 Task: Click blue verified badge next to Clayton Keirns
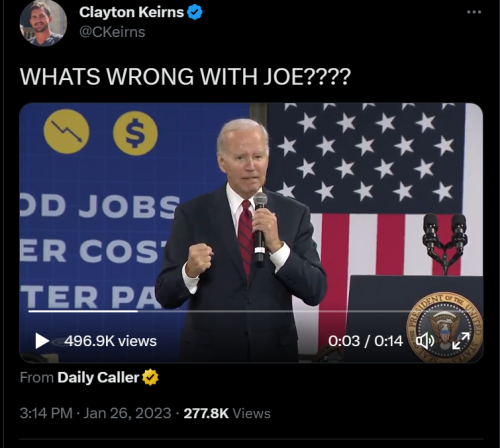(x=195, y=13)
